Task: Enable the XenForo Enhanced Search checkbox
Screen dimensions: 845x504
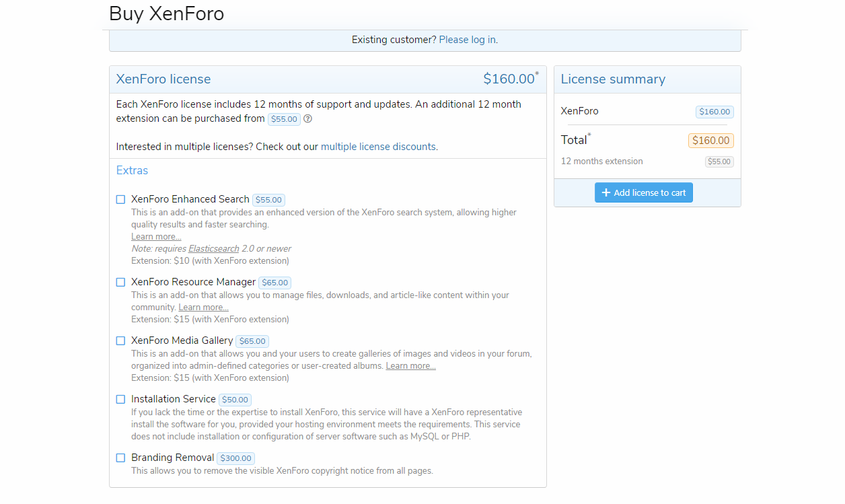Action: point(120,199)
